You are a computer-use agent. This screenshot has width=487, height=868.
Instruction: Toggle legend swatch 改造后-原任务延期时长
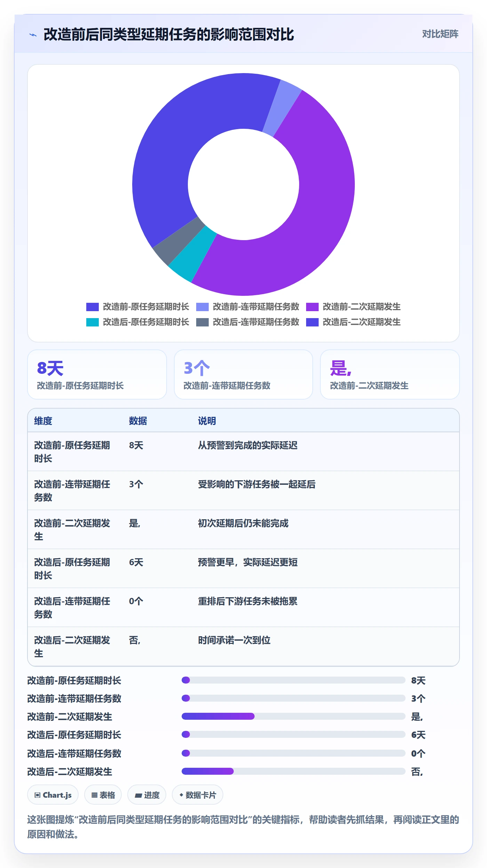coord(93,322)
